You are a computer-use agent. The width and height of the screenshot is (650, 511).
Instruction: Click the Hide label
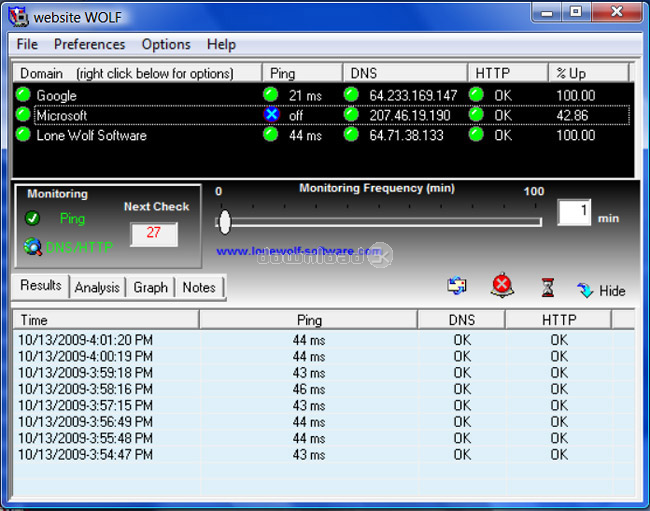click(x=612, y=291)
